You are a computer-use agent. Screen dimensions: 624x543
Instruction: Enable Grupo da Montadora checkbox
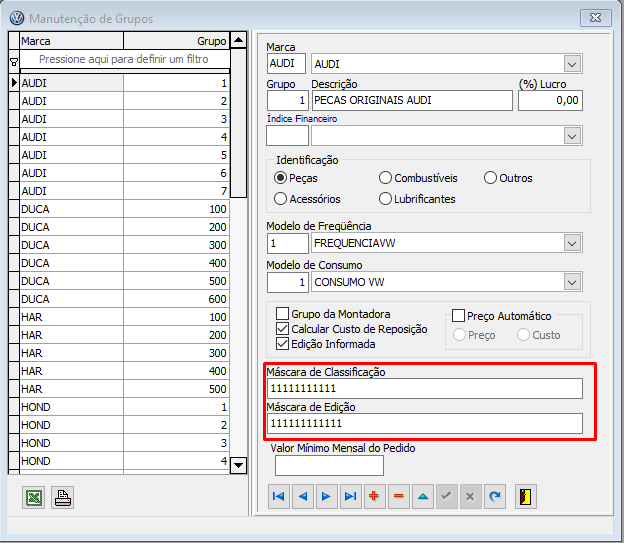point(283,314)
